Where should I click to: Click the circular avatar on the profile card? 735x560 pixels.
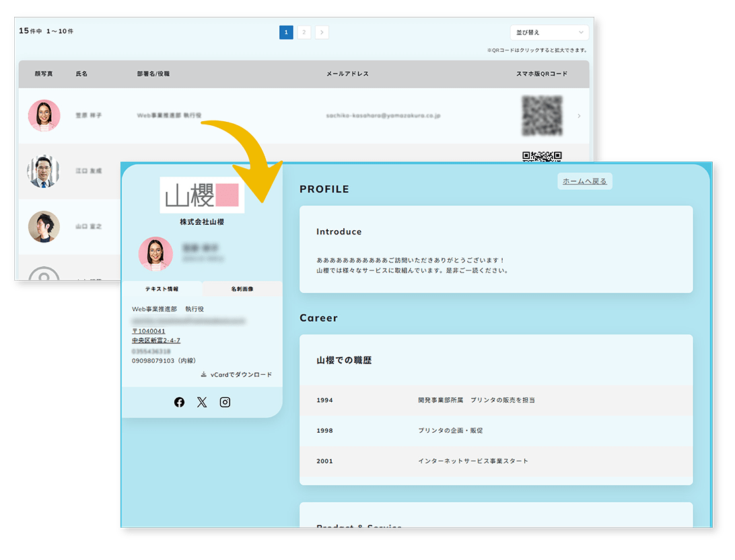[155, 254]
